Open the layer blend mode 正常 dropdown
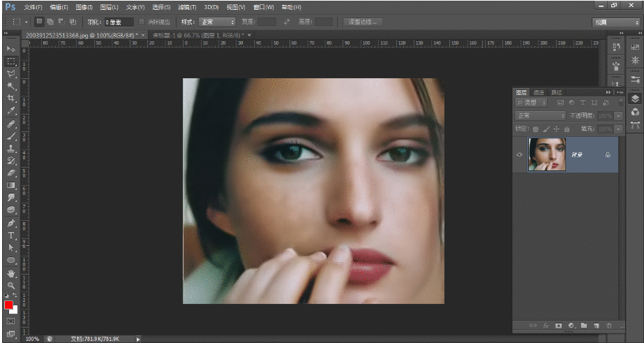This screenshot has height=343, width=644. pos(540,115)
